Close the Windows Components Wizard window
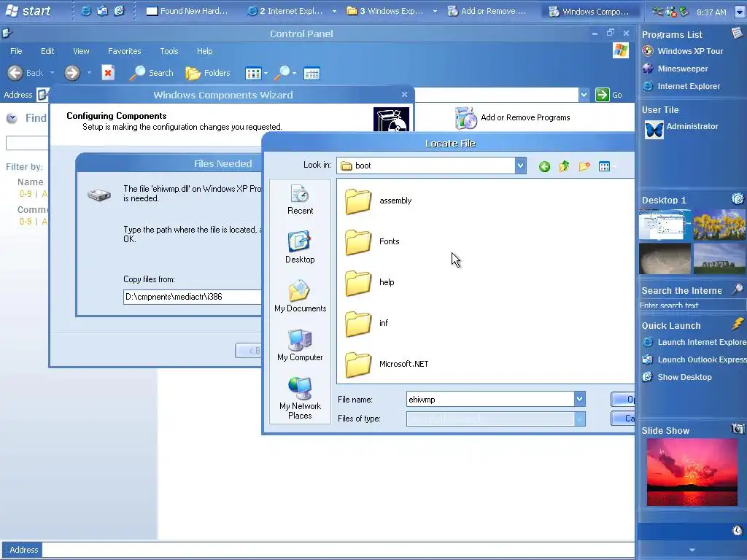The image size is (747, 560). pos(404,94)
